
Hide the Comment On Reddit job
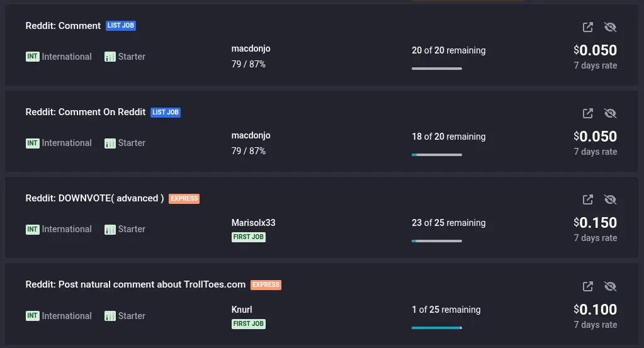[609, 113]
